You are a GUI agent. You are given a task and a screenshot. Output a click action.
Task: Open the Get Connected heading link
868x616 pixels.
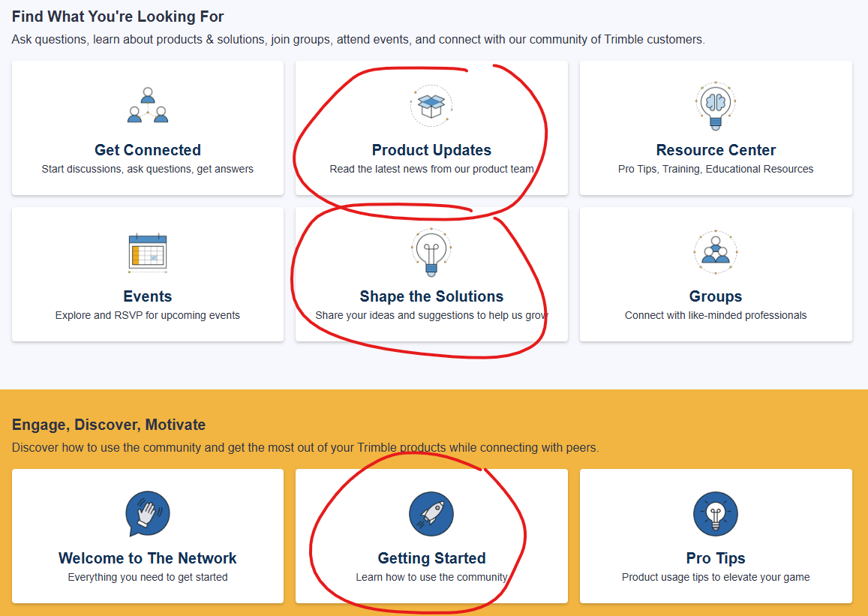click(148, 150)
